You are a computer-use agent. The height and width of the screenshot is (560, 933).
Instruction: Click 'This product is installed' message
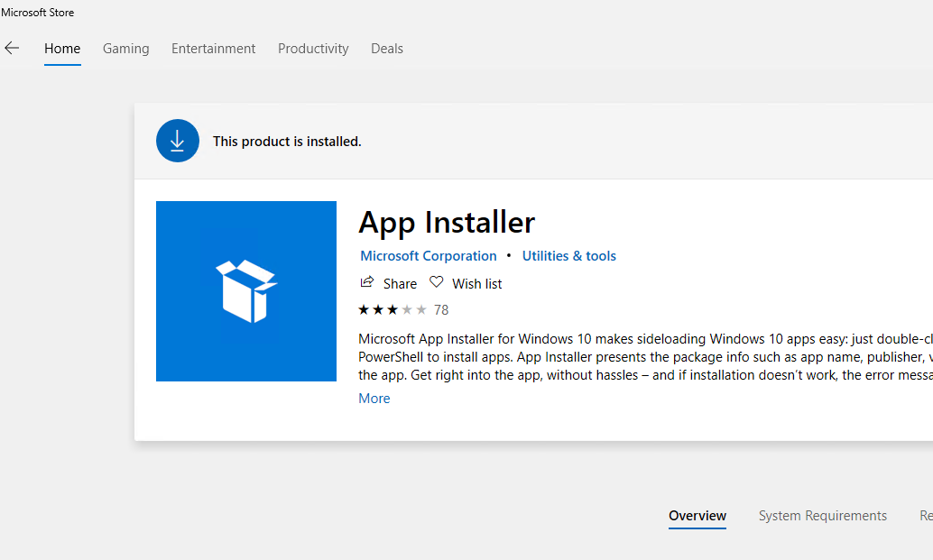(x=287, y=142)
